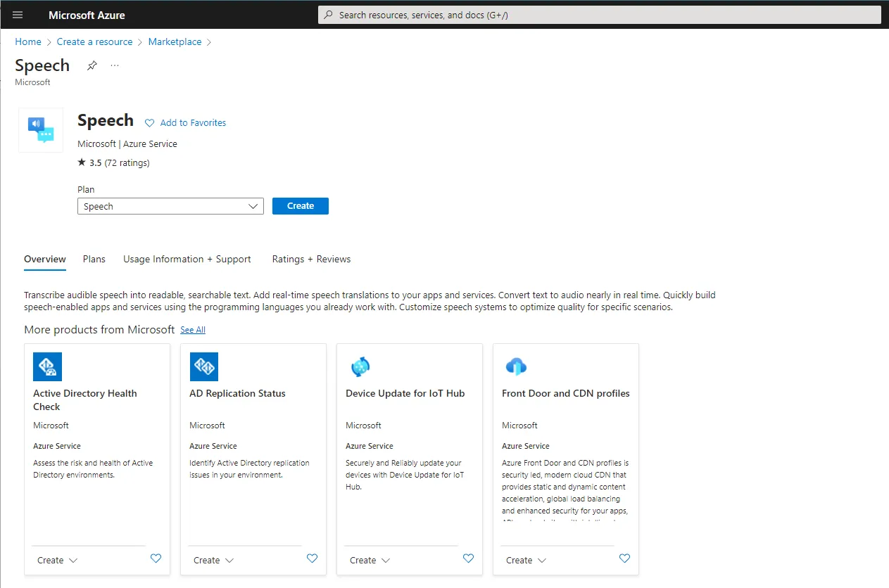Open the hamburger portal menu
The image size is (889, 588).
[18, 15]
